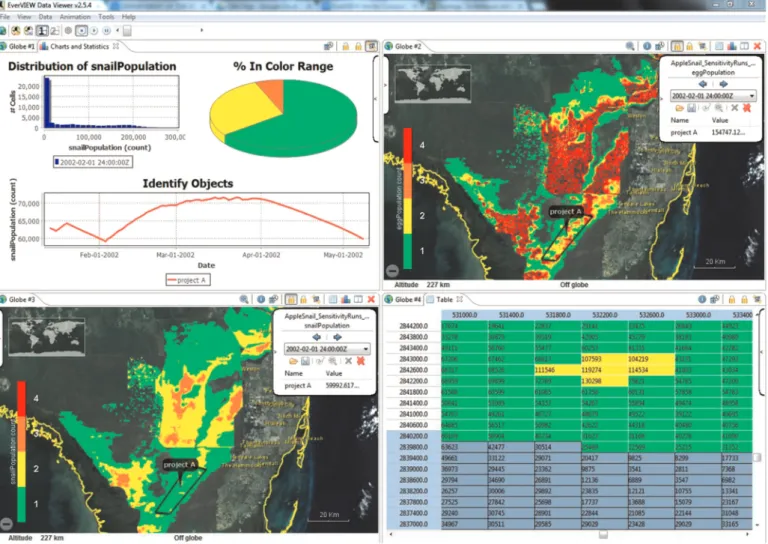Click the project A label on the Globe #2 map
768x544 pixels.
pyautogui.click(x=566, y=212)
